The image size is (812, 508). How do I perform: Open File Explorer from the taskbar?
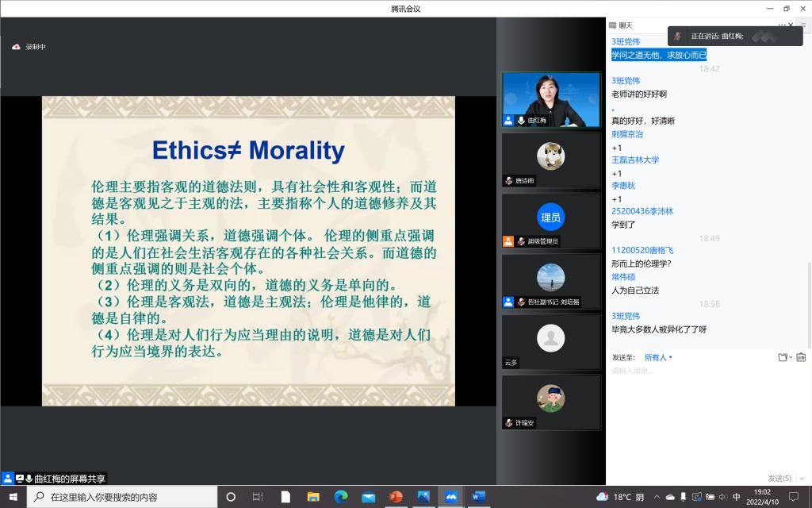click(312, 497)
